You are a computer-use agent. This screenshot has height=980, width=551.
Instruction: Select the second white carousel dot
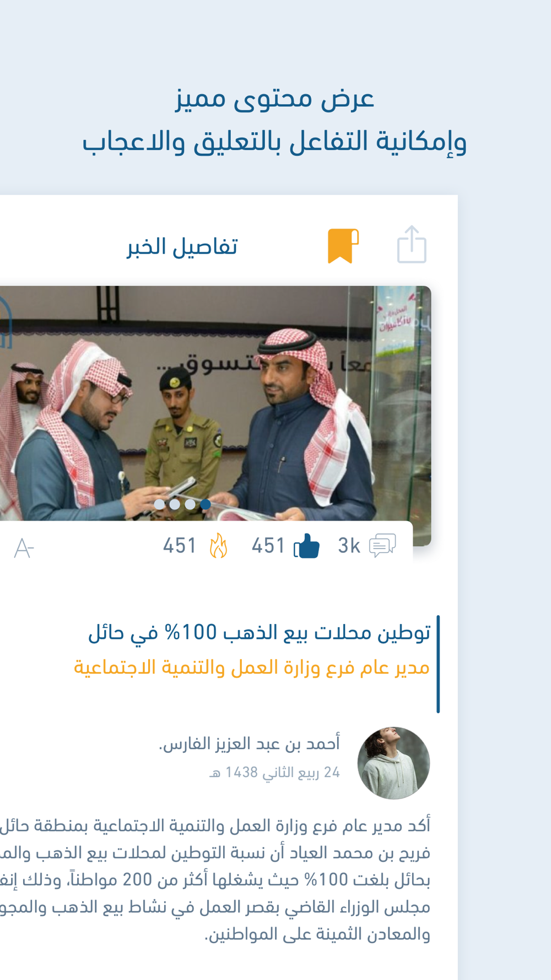(175, 504)
